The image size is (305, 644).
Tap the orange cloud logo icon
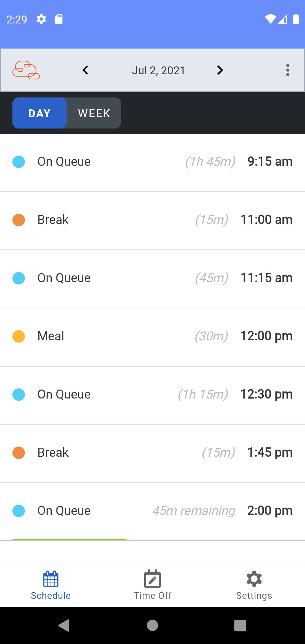click(x=26, y=70)
